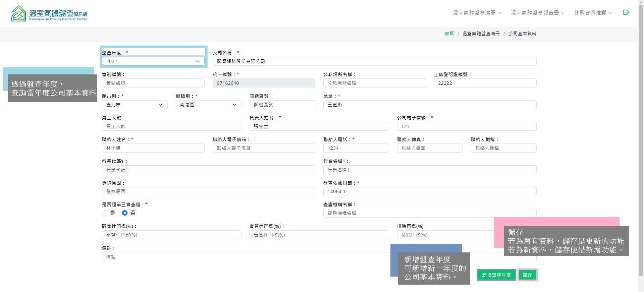This screenshot has width=644, height=292.
Task: Open the 盤查年度 2021 dropdown
Action: [x=153, y=61]
